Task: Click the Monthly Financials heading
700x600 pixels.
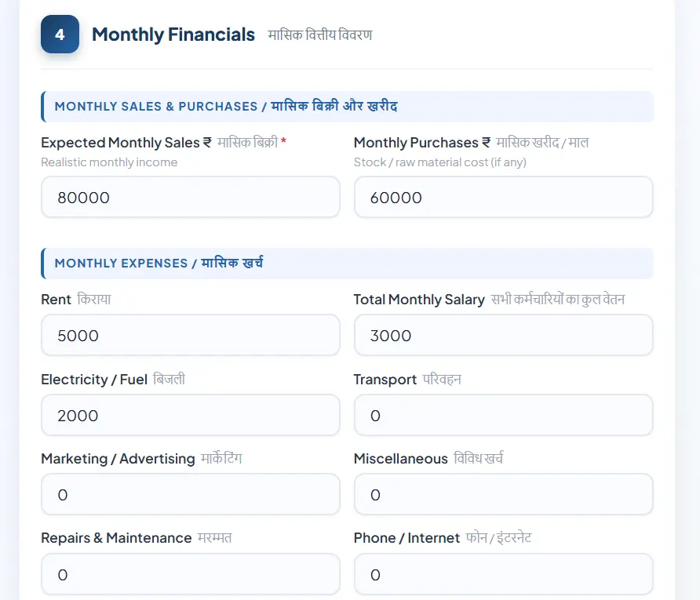Action: [x=173, y=35]
